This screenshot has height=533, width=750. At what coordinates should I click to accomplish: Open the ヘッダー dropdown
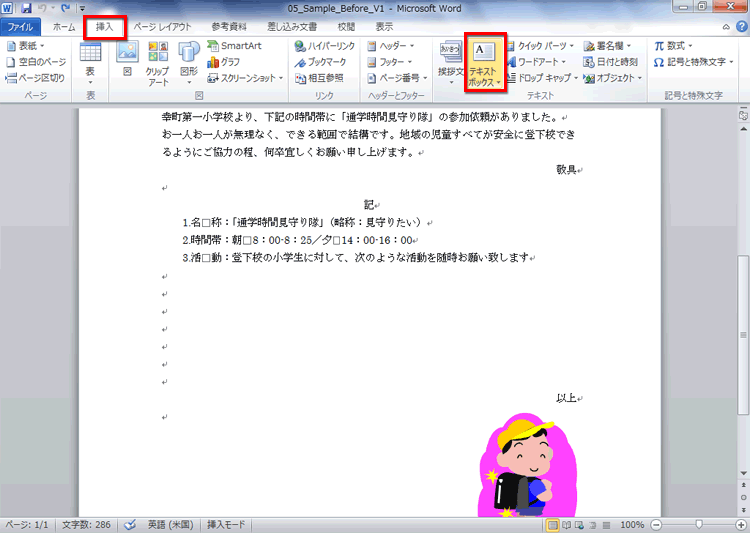(x=390, y=46)
